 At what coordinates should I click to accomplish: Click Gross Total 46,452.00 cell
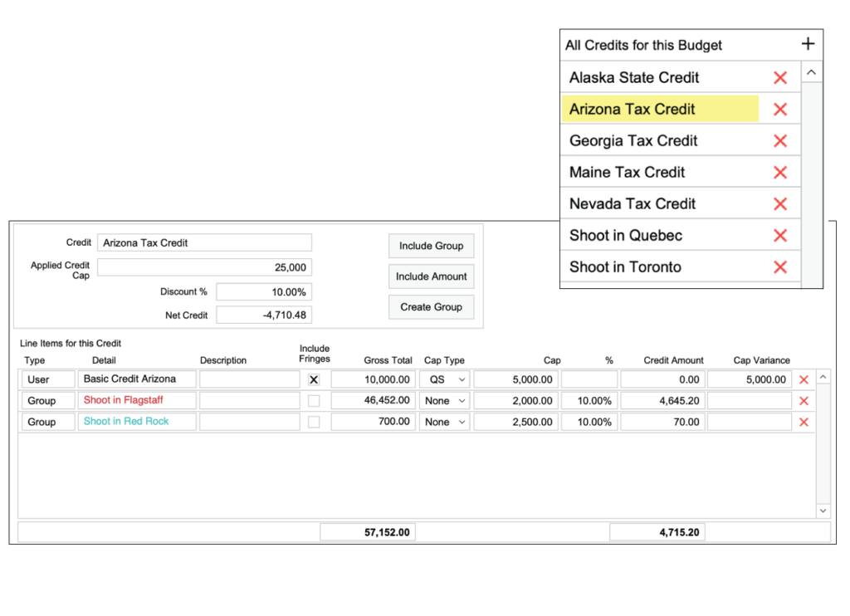pos(374,401)
